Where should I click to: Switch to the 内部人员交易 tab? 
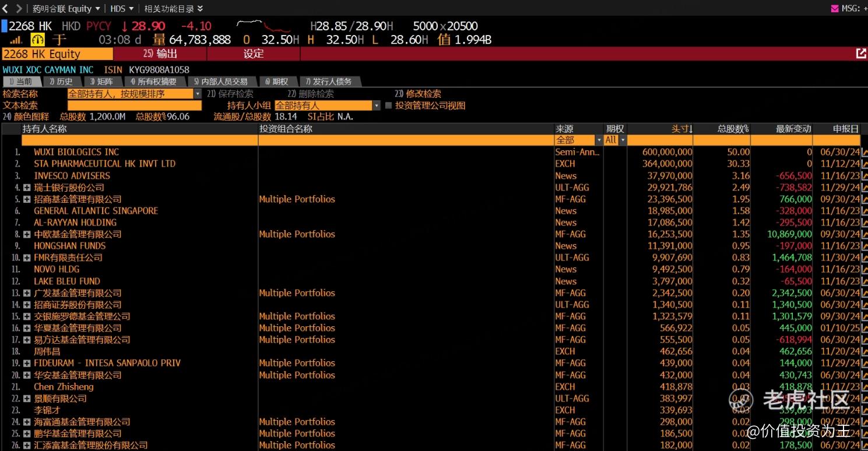coord(221,82)
